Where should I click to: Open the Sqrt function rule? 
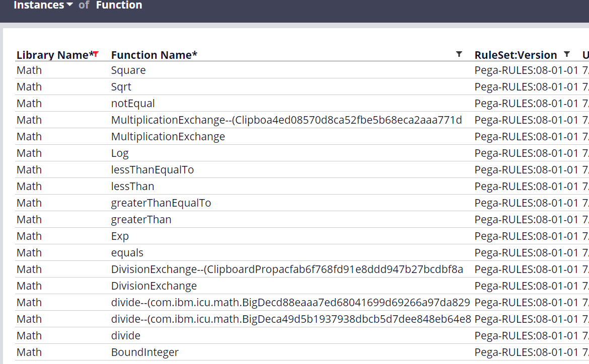[121, 87]
